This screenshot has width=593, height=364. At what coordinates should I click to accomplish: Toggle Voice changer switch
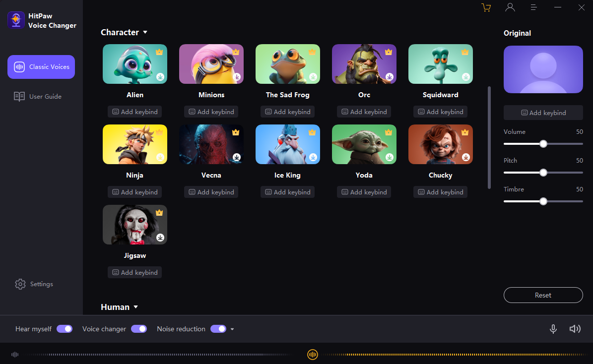tap(139, 329)
